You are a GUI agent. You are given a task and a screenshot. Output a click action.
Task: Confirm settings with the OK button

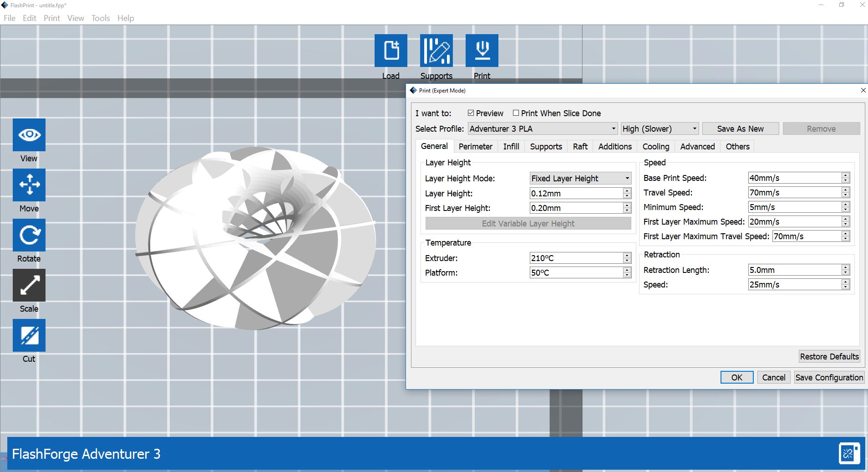(736, 377)
